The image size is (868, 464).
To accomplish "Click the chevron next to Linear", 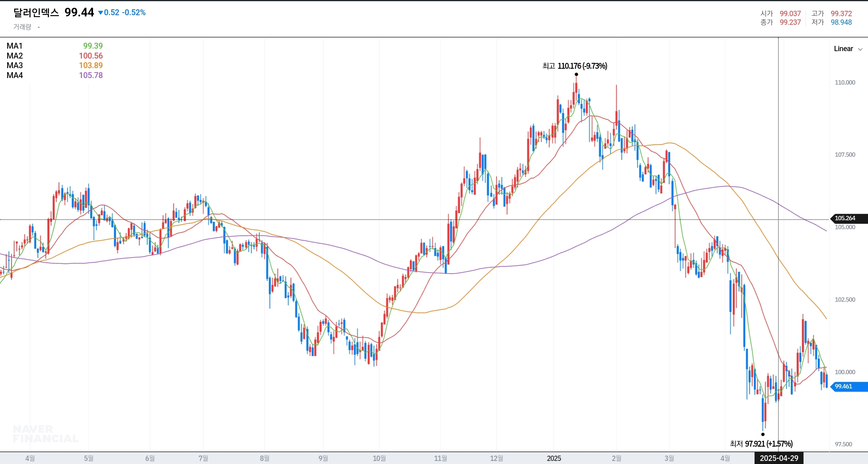I will tap(860, 50).
